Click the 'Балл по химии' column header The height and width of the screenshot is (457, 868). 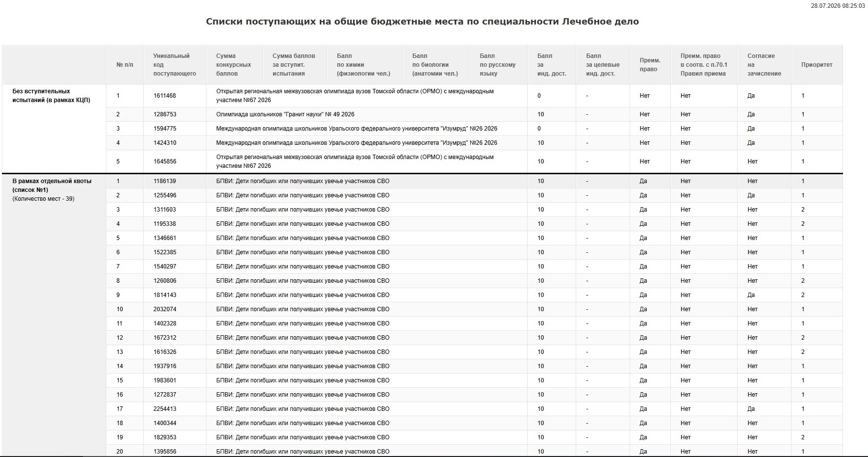[x=364, y=65]
